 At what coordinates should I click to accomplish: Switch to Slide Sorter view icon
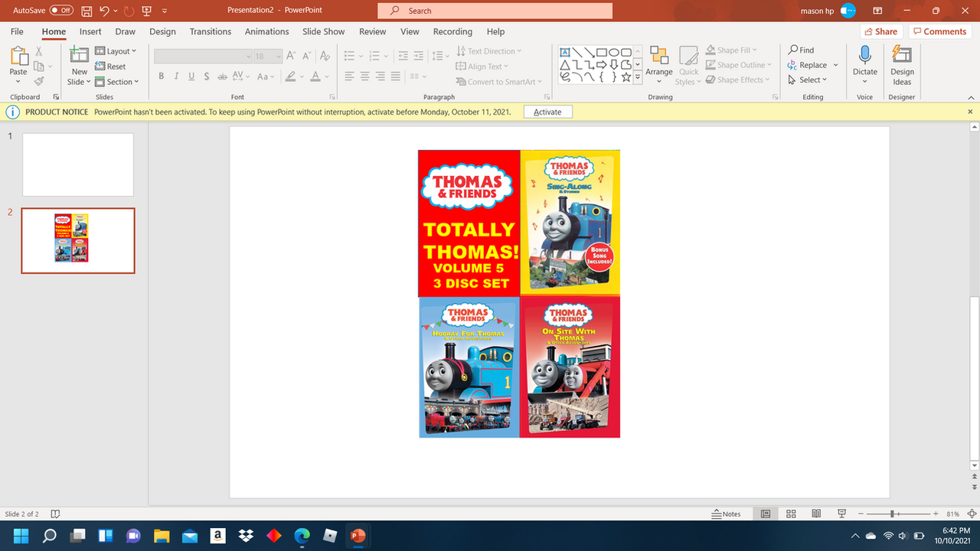pos(792,514)
